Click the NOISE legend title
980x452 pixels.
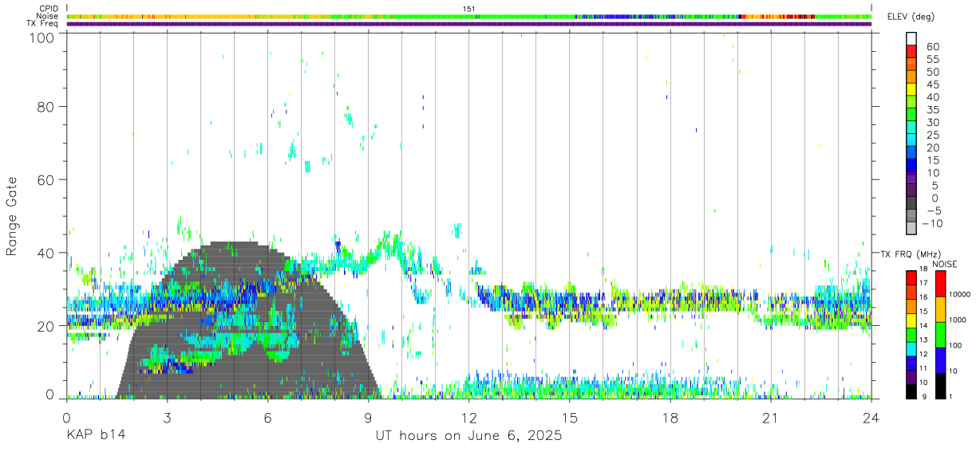[x=944, y=264]
